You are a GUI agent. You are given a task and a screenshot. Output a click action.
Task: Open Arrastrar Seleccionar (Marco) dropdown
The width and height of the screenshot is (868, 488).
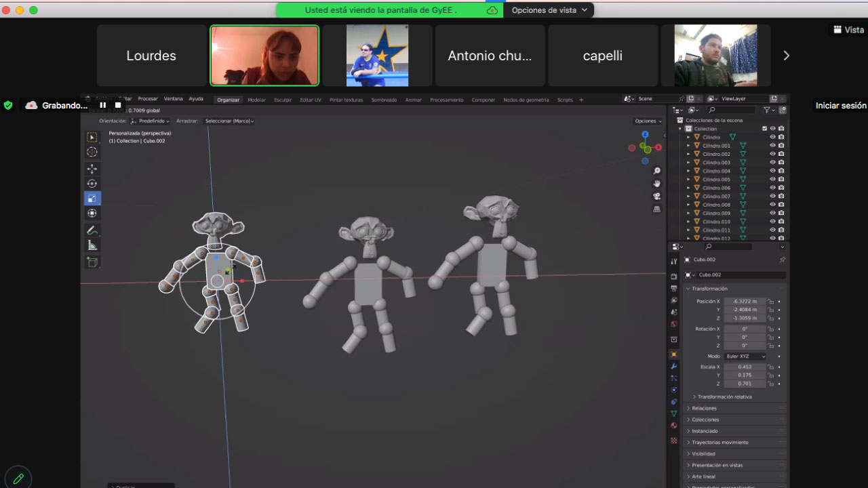pyautogui.click(x=229, y=121)
